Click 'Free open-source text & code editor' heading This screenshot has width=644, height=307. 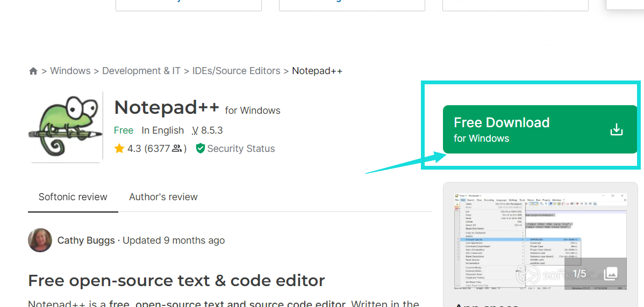177,281
